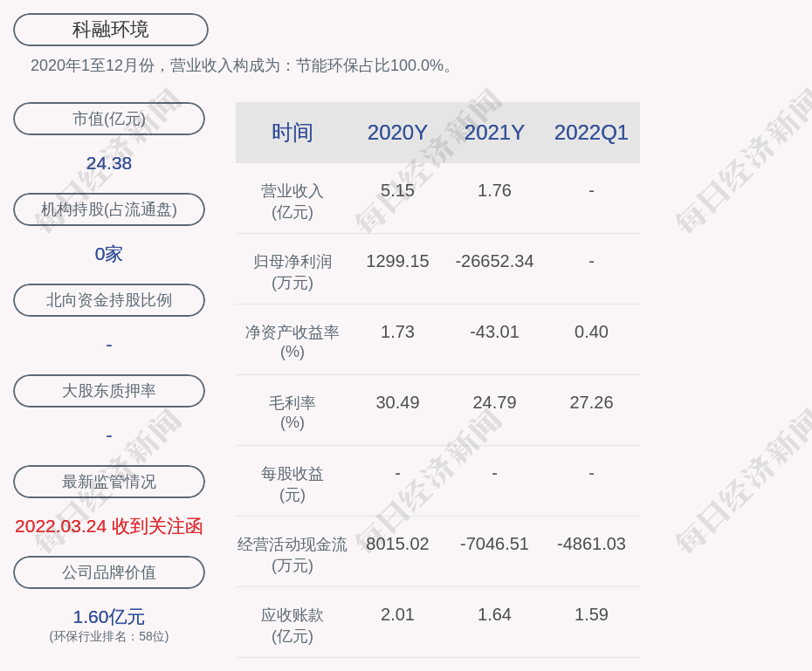Click the 0家 institutional holdings value
Viewport: 812px width, 671px height.
pyautogui.click(x=109, y=254)
